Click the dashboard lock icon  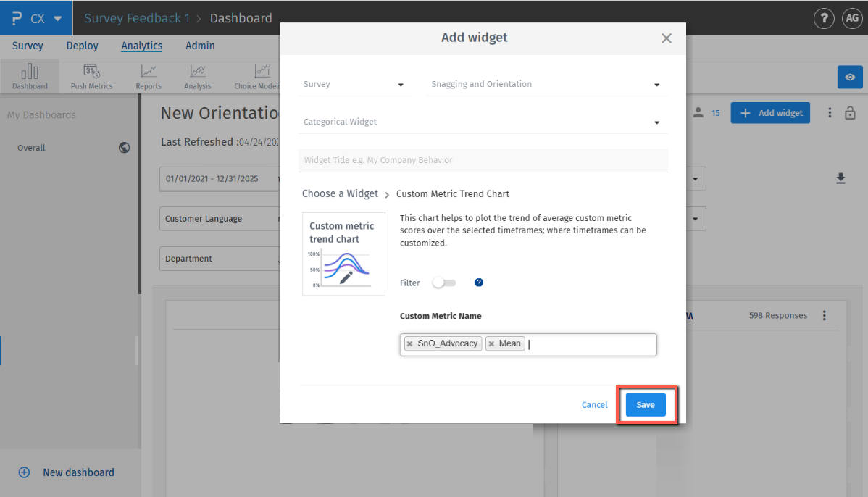point(851,113)
